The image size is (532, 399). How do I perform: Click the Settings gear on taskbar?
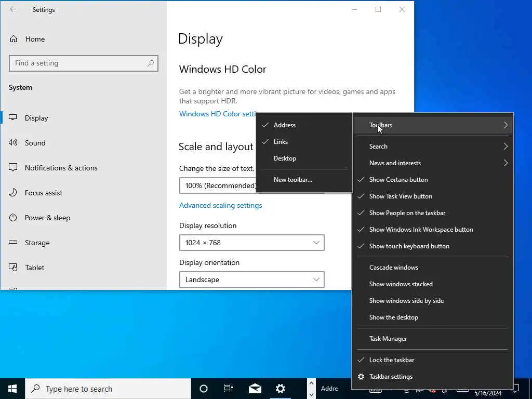click(280, 389)
